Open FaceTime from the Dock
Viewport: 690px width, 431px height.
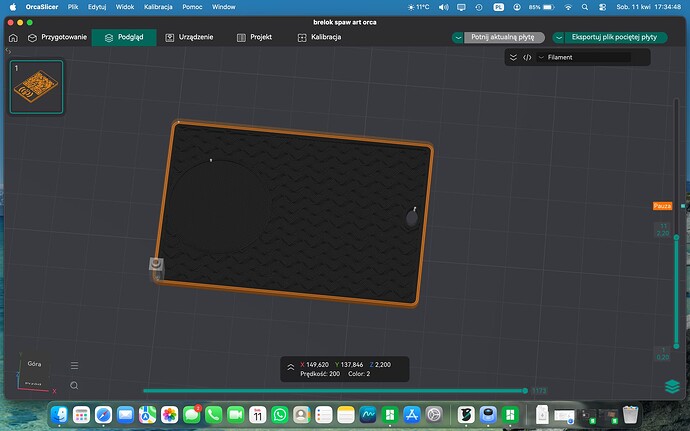(235, 415)
